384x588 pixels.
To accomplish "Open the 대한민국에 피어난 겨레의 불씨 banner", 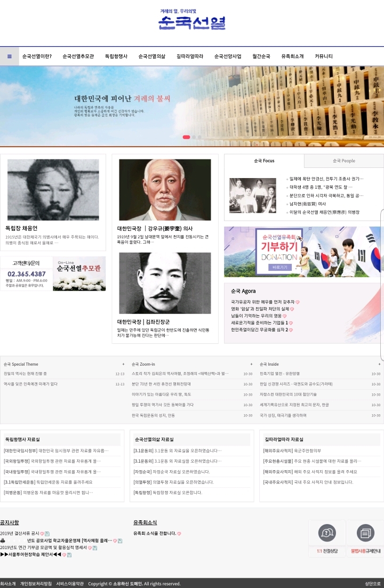I will pyautogui.click(x=192, y=106).
